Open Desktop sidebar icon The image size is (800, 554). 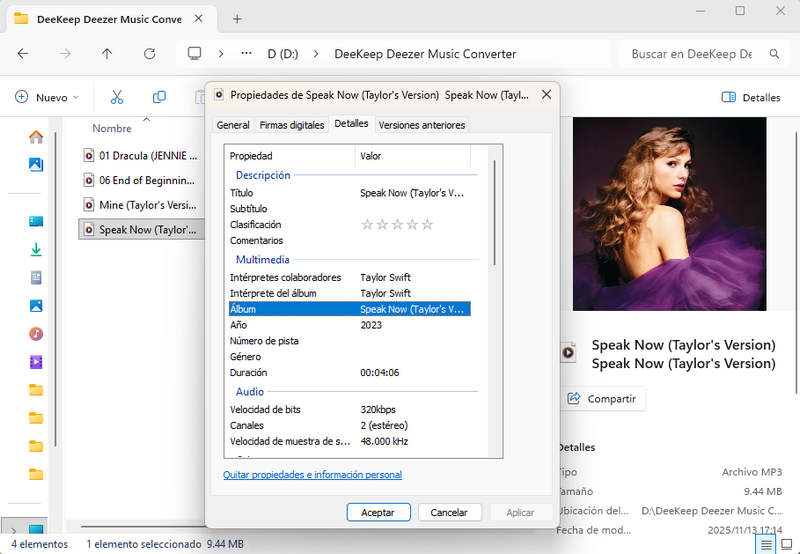[x=36, y=221]
